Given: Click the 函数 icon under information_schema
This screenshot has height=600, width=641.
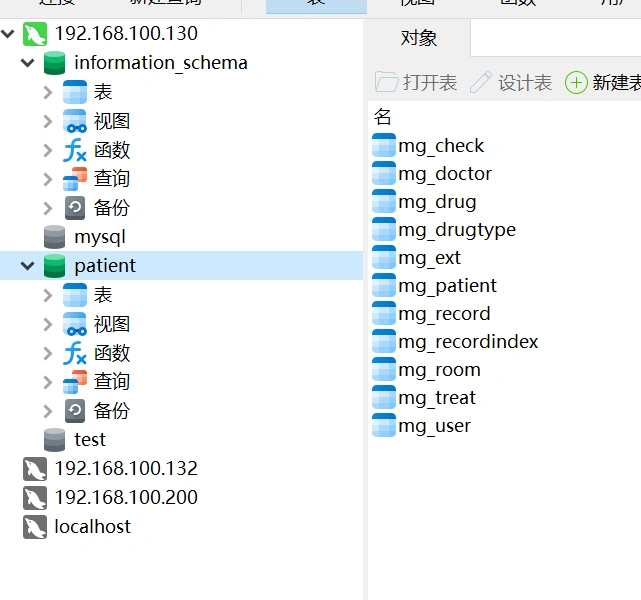Looking at the screenshot, I should pos(75,150).
